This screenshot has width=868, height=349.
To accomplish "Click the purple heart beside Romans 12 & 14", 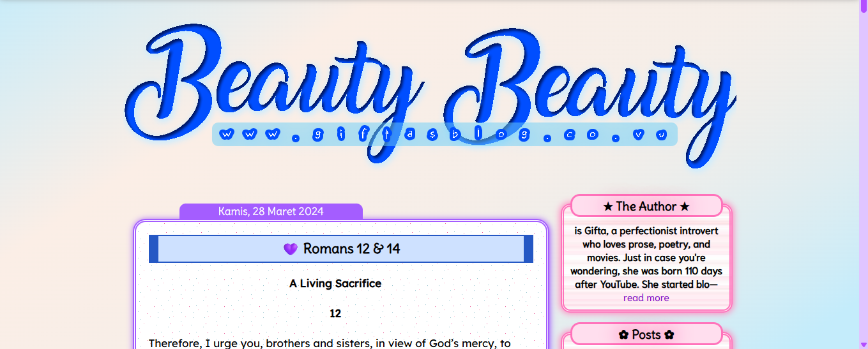I will tap(291, 249).
